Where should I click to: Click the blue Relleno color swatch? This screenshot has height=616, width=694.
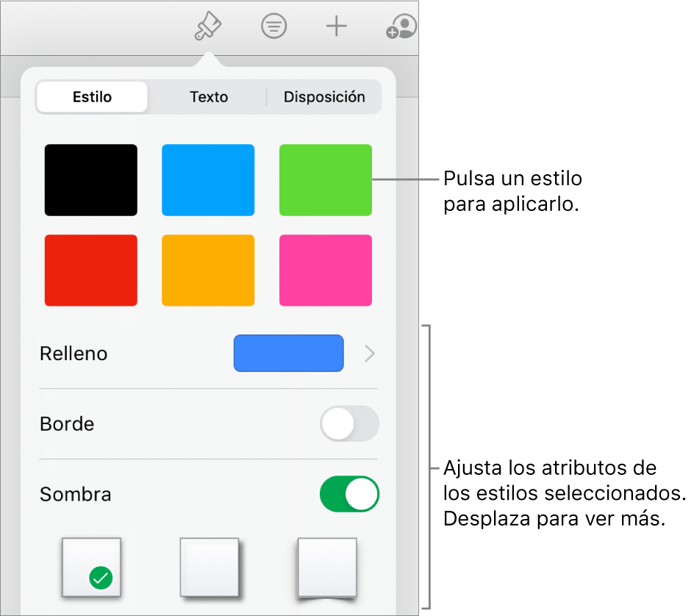(x=288, y=354)
